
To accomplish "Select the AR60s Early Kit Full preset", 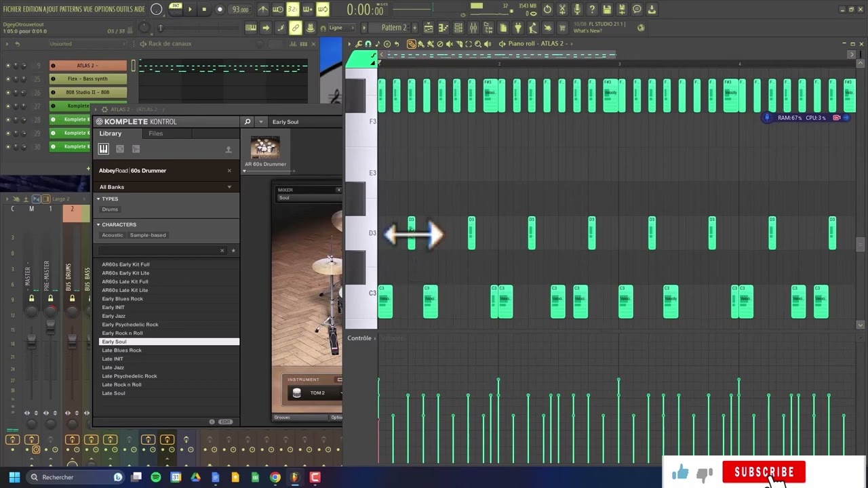I will point(126,264).
